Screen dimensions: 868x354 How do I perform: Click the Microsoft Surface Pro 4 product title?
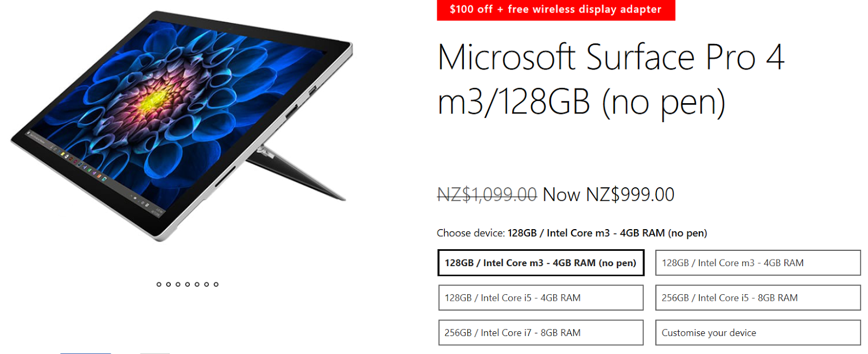click(610, 80)
